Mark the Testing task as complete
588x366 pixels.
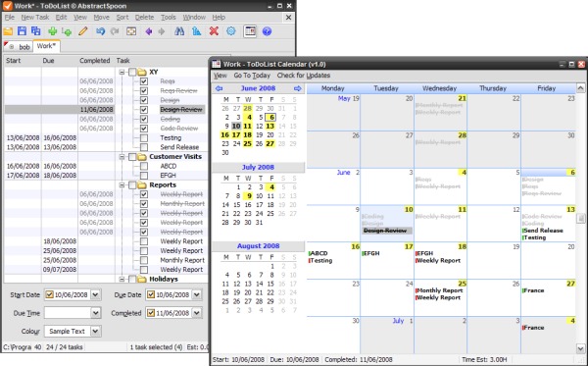tap(144, 137)
